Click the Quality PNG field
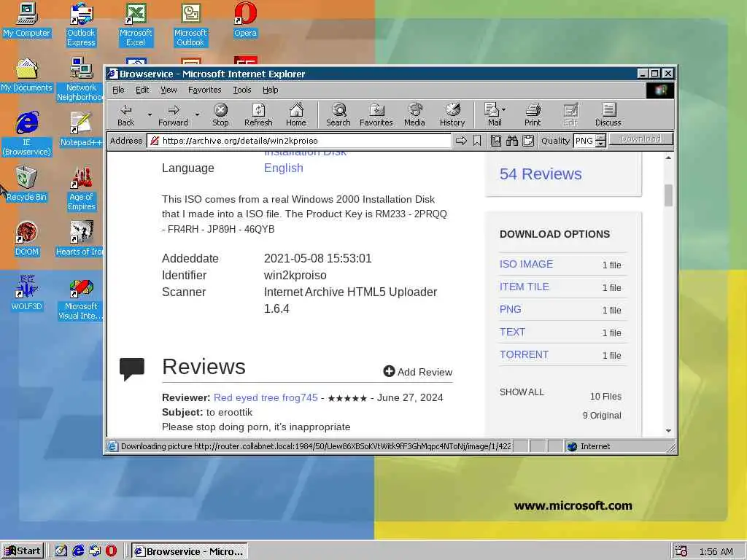The width and height of the screenshot is (747, 560). point(584,141)
